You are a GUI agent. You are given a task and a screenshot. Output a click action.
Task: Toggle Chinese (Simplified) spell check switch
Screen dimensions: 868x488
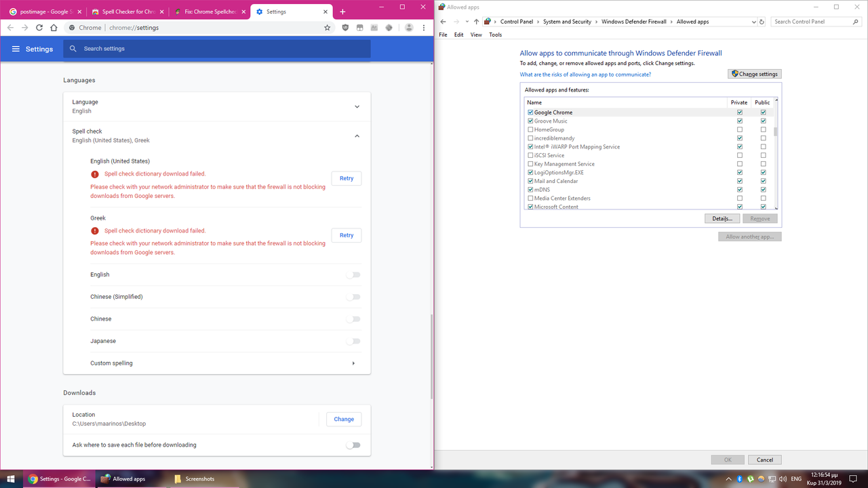point(353,297)
